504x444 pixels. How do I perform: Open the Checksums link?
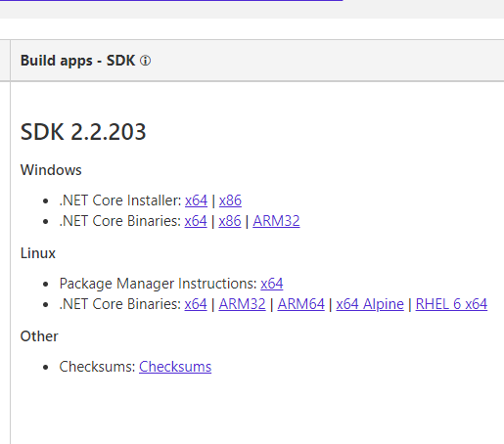(175, 367)
